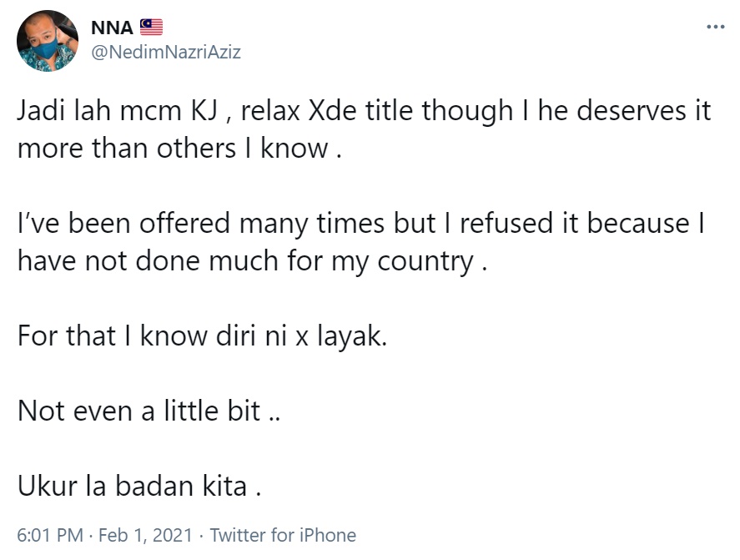Open the tweet's three-dot more options menu

point(716,27)
